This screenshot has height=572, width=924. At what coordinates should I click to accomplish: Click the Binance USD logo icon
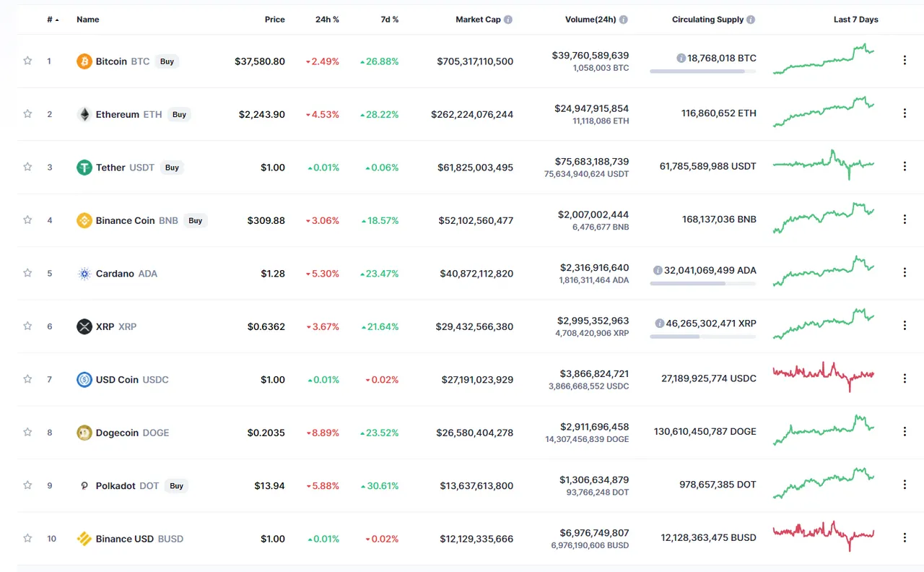[84, 539]
